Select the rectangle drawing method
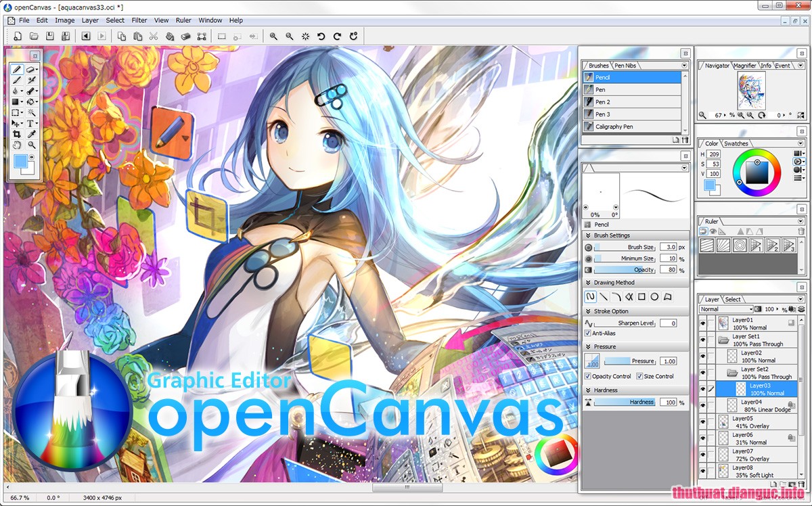The width and height of the screenshot is (812, 506). (641, 296)
